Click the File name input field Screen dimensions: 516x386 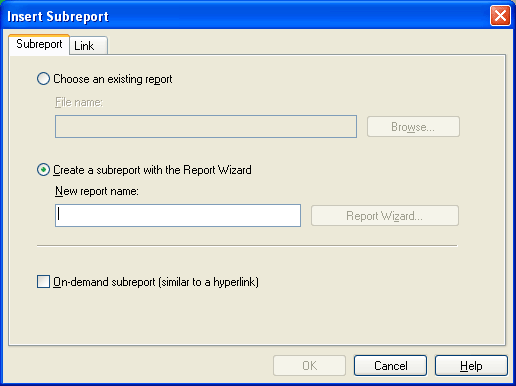(206, 127)
